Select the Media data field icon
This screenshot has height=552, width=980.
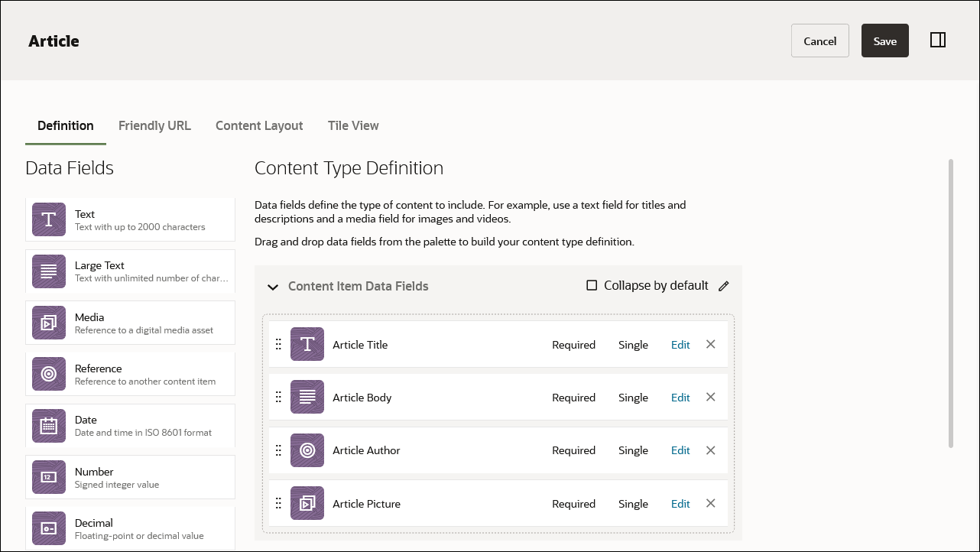tap(49, 323)
